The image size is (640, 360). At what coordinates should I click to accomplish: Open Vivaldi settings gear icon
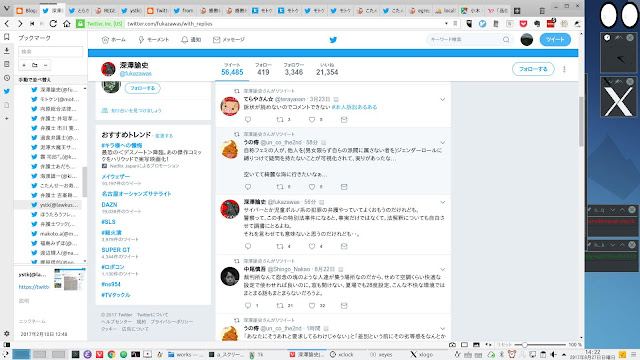point(7,333)
